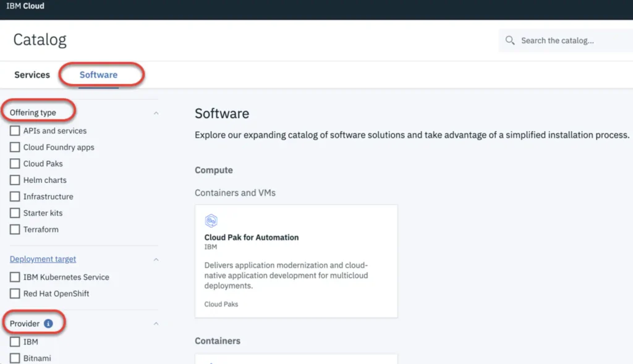Image resolution: width=633 pixels, height=364 pixels.
Task: Open the Deployment target link
Action: coord(42,259)
